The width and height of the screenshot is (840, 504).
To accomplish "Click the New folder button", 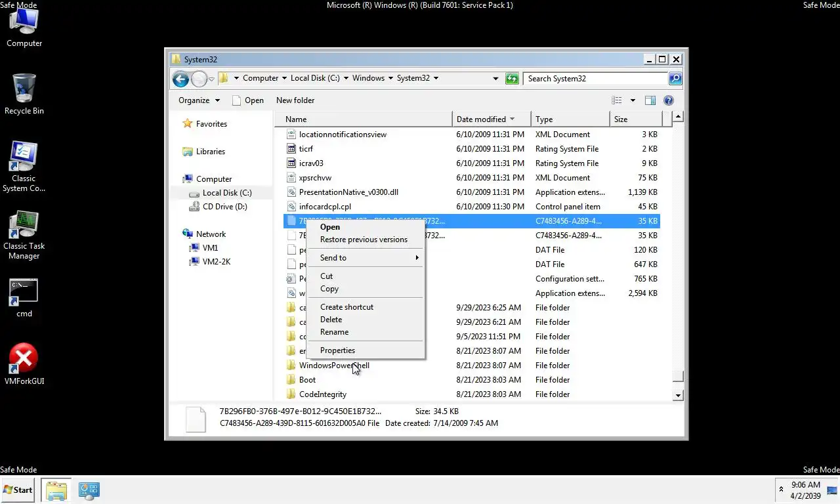I will point(295,100).
